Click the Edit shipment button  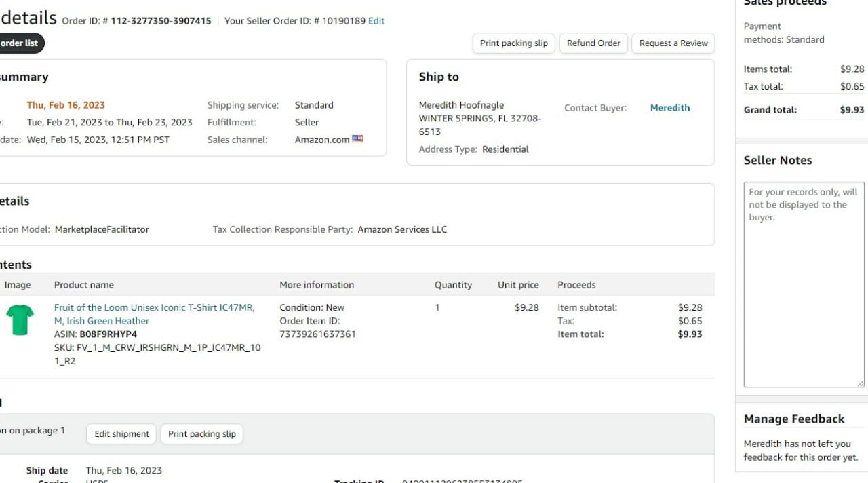[121, 433]
